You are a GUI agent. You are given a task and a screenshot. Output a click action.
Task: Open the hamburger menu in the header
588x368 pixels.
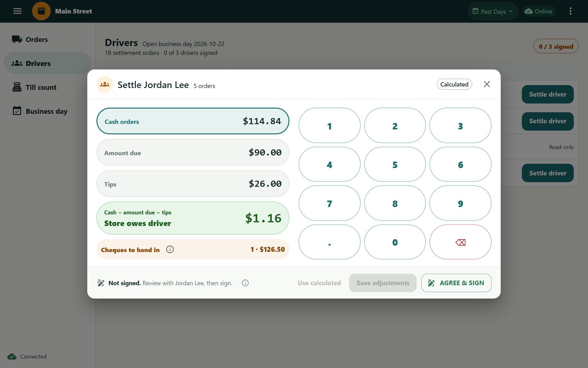[17, 11]
